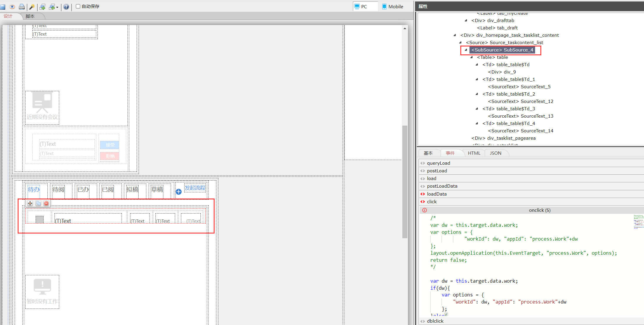Collapse the SubSource_4 tree node
The image size is (644, 325).
[x=466, y=50]
